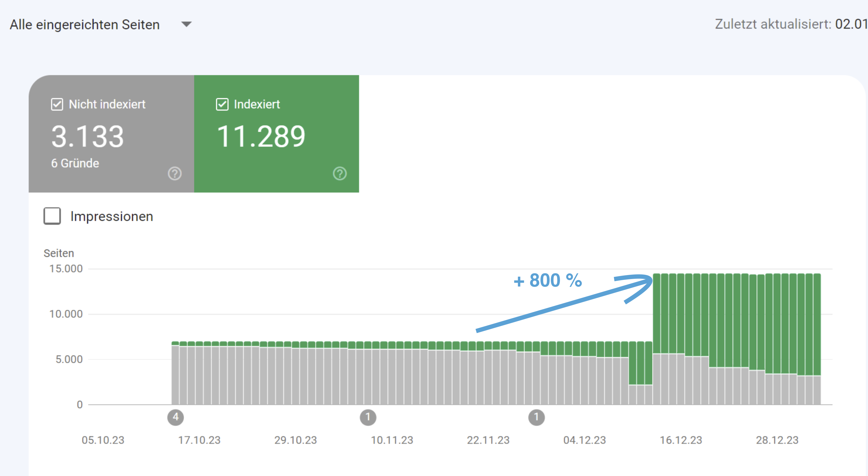Image resolution: width=868 pixels, height=476 pixels.
Task: Open help icon in 'Nicht indexiert' card
Action: tap(175, 174)
